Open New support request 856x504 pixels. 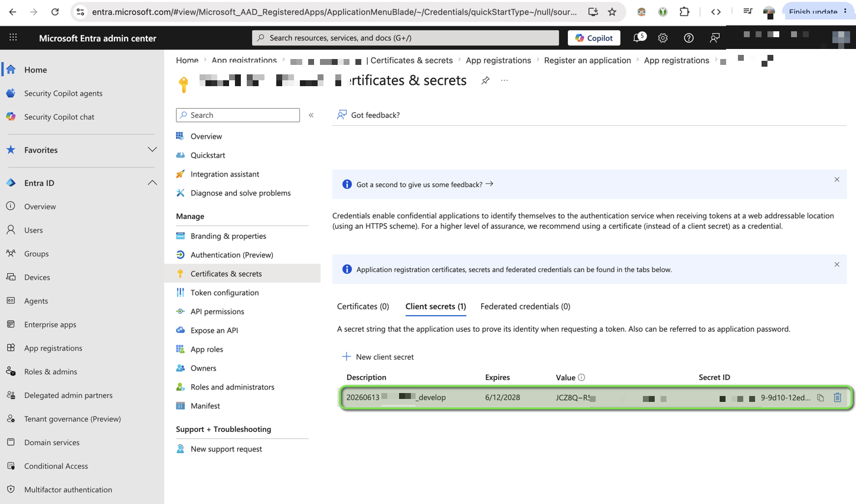[226, 449]
